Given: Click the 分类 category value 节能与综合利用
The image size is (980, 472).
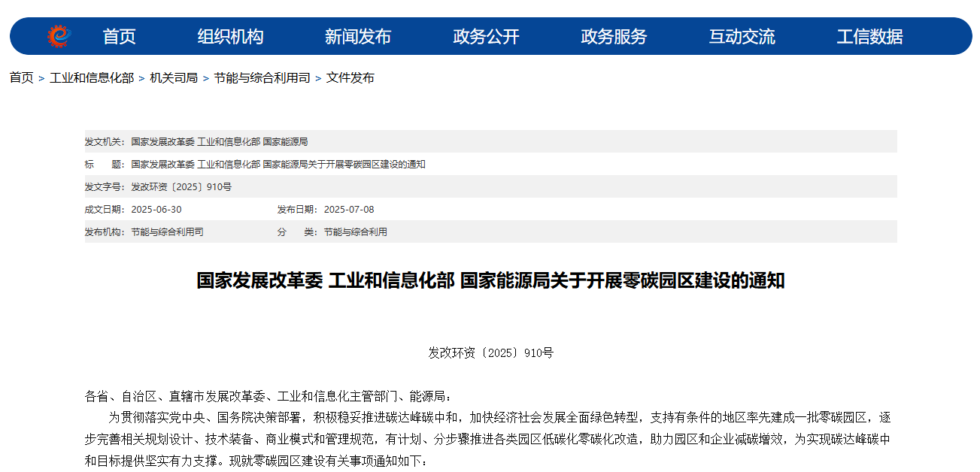Looking at the screenshot, I should [355, 231].
